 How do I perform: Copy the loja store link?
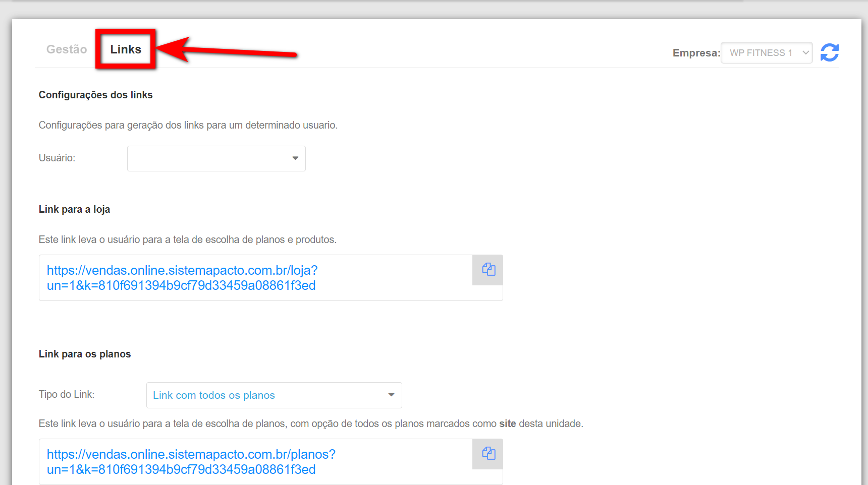488,270
